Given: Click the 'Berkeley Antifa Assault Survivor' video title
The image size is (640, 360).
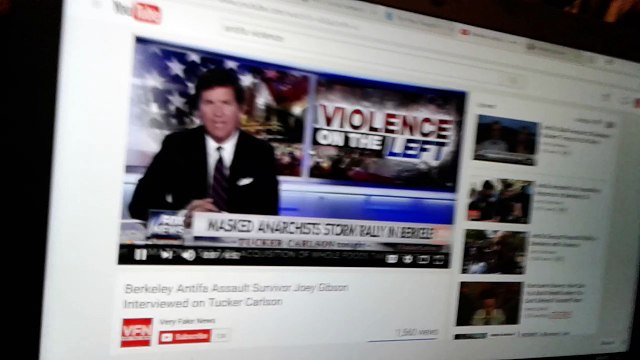Looking at the screenshot, I should click(x=236, y=295).
